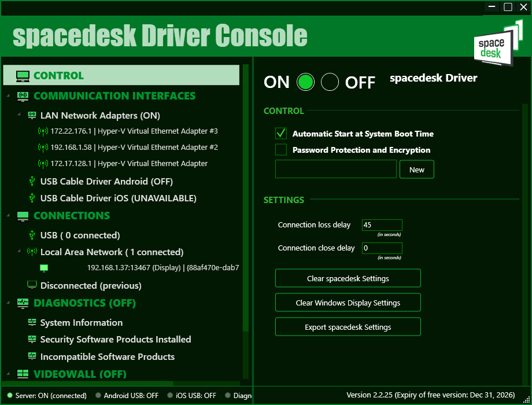Click the LAN Network Adapters icon
Viewport: 532px width, 405px height.
[32, 115]
